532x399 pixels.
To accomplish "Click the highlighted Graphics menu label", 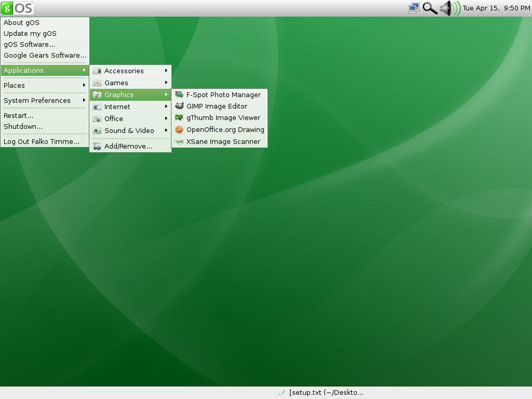I will [x=119, y=94].
